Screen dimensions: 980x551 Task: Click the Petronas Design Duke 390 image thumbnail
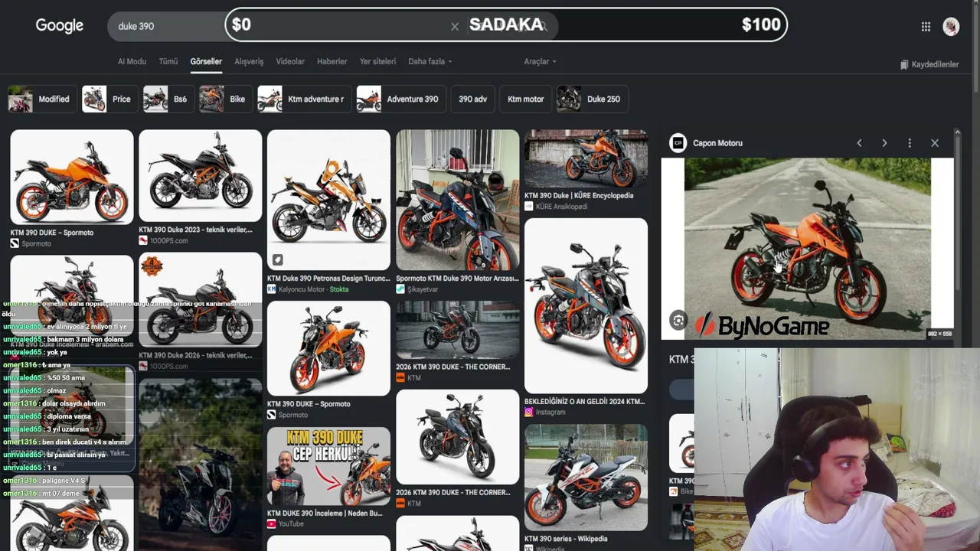coord(328,201)
